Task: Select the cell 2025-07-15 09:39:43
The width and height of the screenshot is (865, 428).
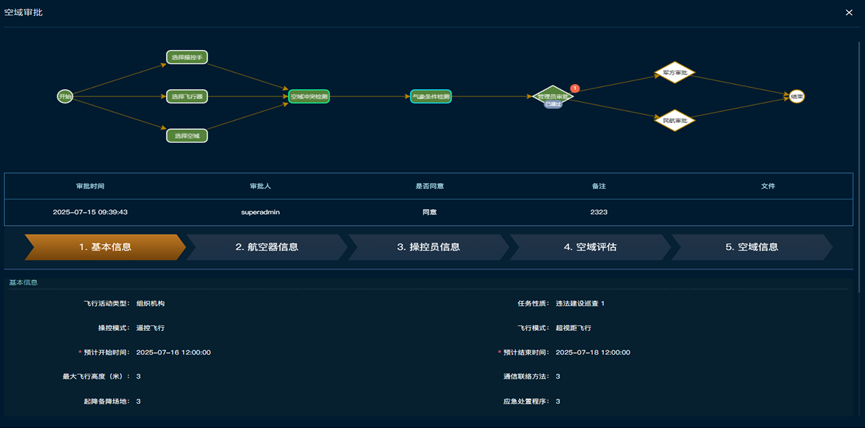Action: pyautogui.click(x=90, y=212)
